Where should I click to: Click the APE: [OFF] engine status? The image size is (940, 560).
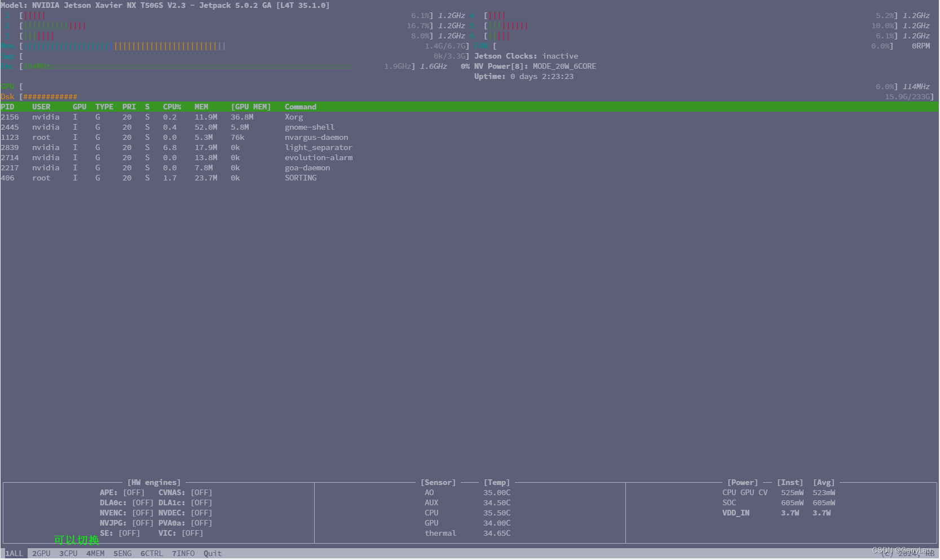point(122,492)
